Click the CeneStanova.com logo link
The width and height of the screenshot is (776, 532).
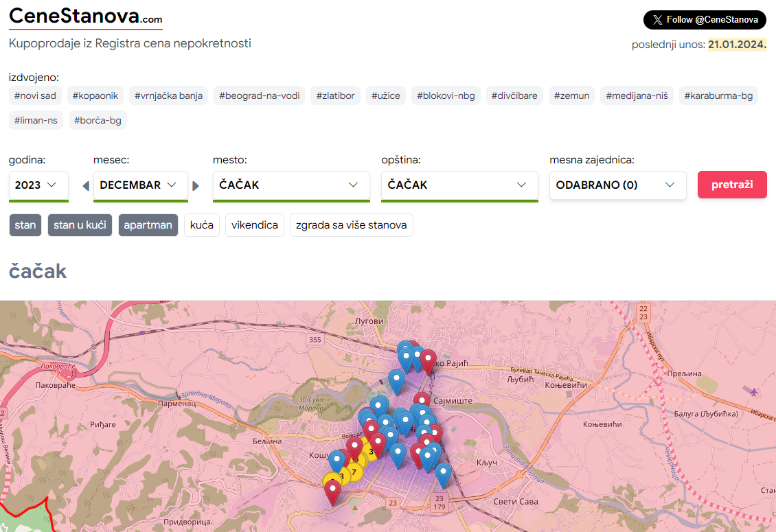[x=85, y=16]
